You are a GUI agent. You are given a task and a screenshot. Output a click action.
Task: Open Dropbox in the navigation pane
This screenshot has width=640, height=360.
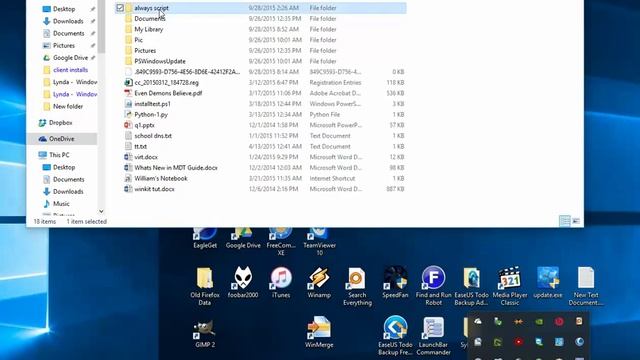60,122
